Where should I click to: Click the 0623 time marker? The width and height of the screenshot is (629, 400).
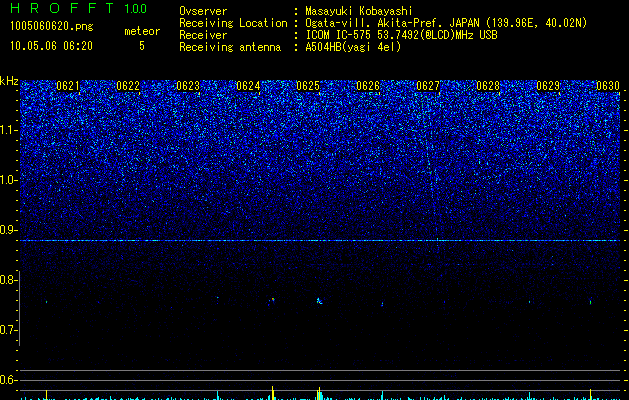(x=188, y=86)
